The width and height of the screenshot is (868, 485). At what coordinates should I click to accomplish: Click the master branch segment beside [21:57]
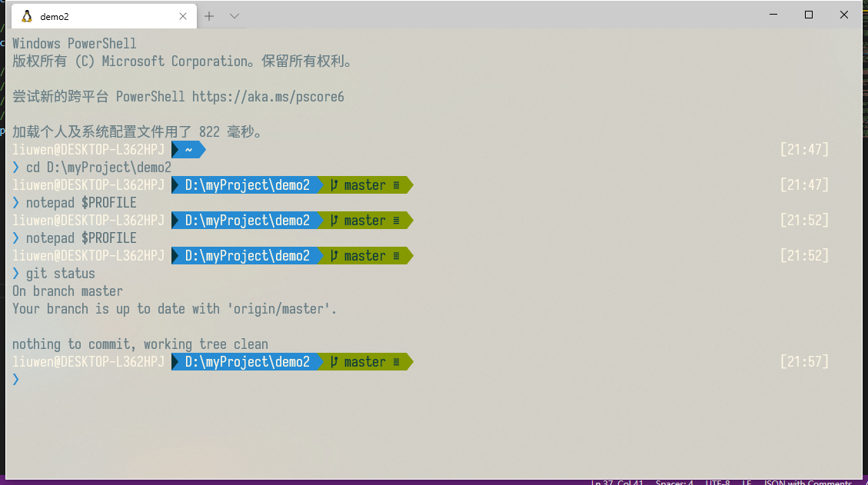[x=365, y=362]
